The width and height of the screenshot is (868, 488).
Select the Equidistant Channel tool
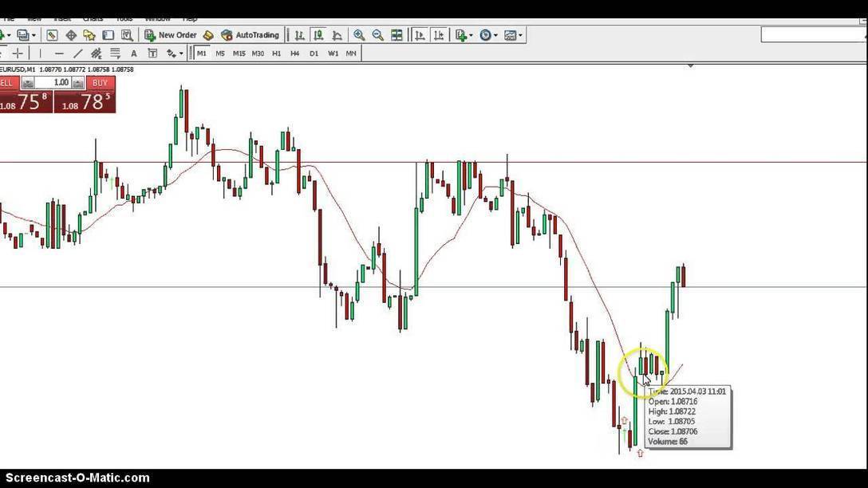[97, 53]
